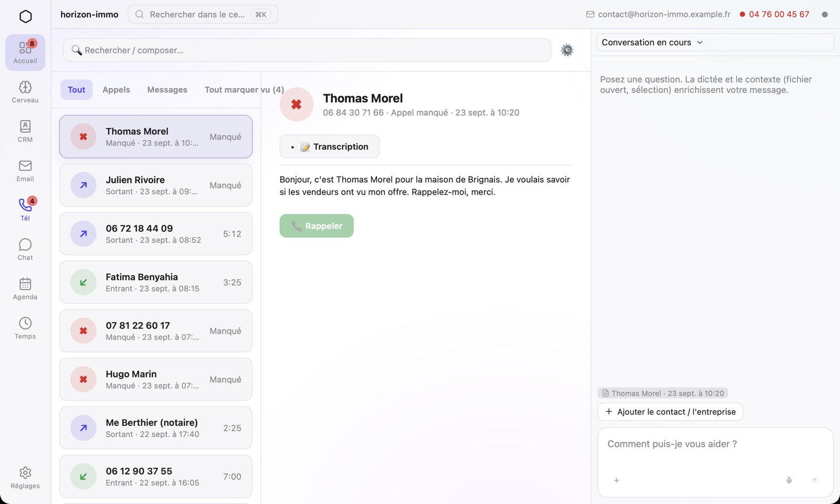Click Ajouter le contact / l'entreprise
Viewport: 840px width, 504px height.
[x=670, y=412]
